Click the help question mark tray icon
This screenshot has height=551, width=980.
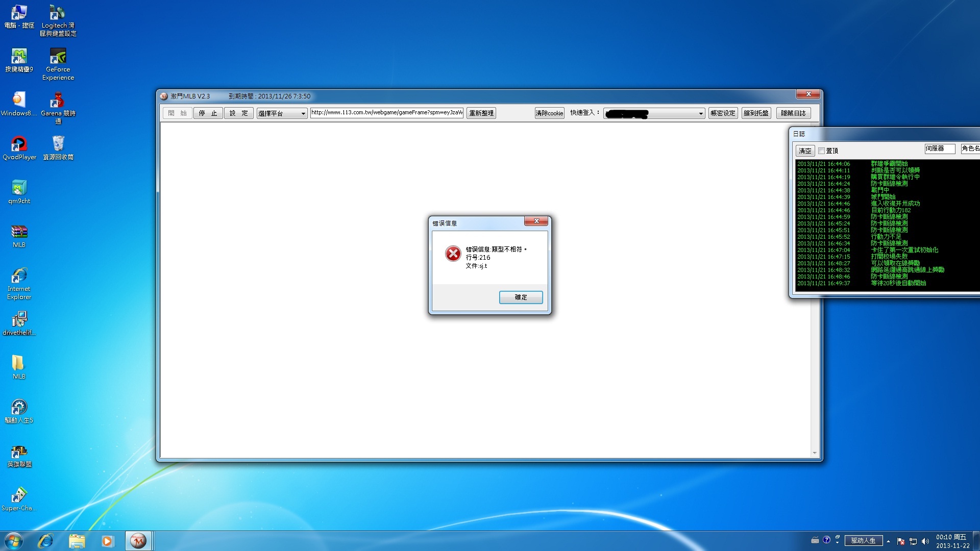(x=826, y=540)
